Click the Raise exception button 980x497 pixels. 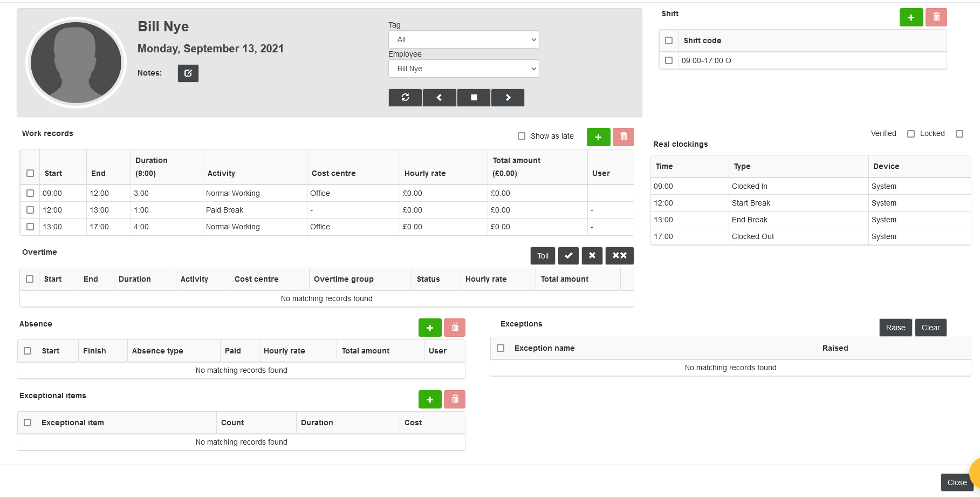(x=895, y=328)
